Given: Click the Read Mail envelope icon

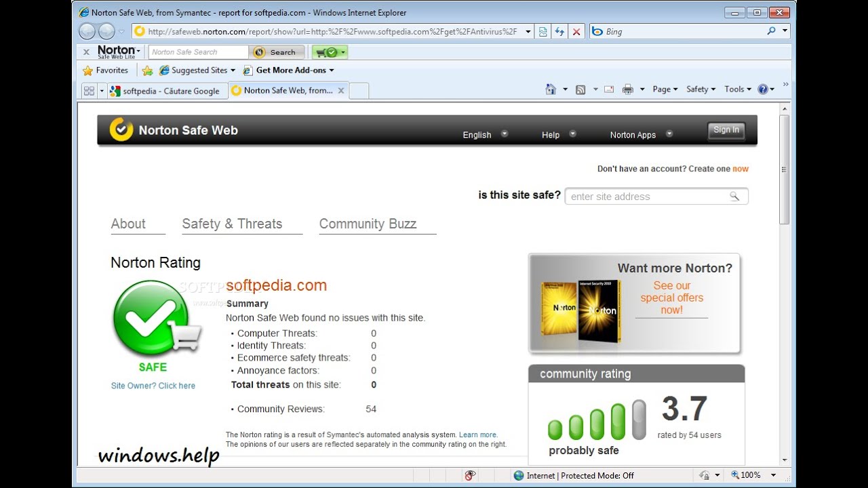Looking at the screenshot, I should (x=608, y=89).
